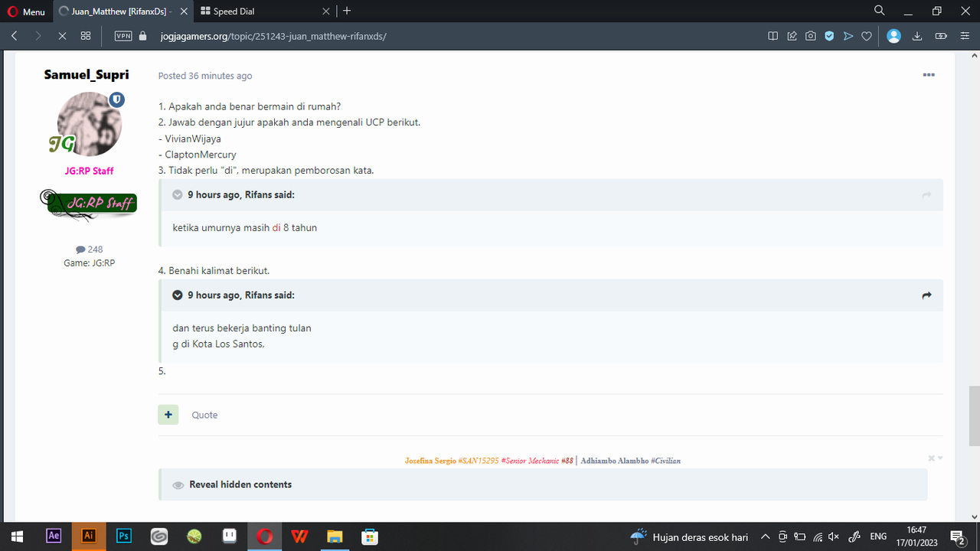Collapse second quote 'dan terus bekerja' chevron
Viewport: 980px width, 551px height.
(178, 295)
